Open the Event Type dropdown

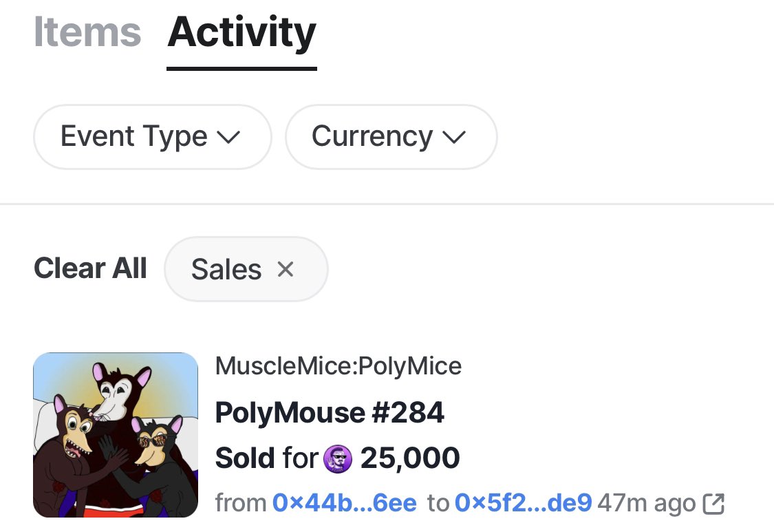(x=153, y=137)
